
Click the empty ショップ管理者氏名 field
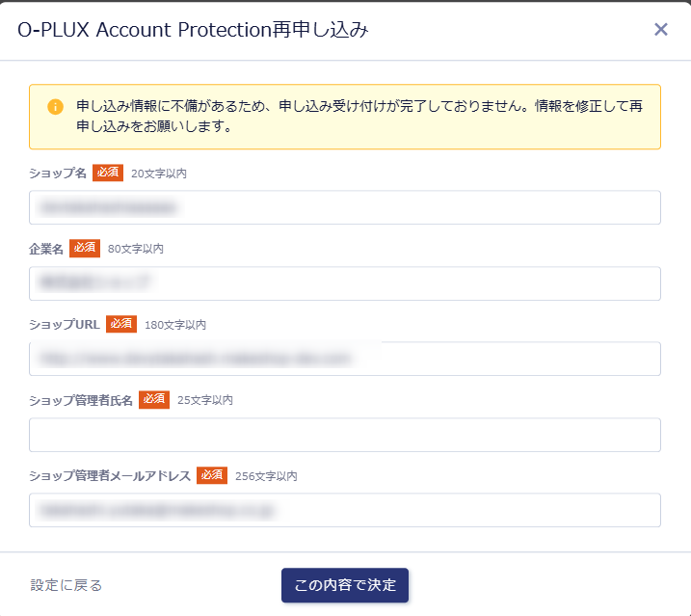coord(344,435)
